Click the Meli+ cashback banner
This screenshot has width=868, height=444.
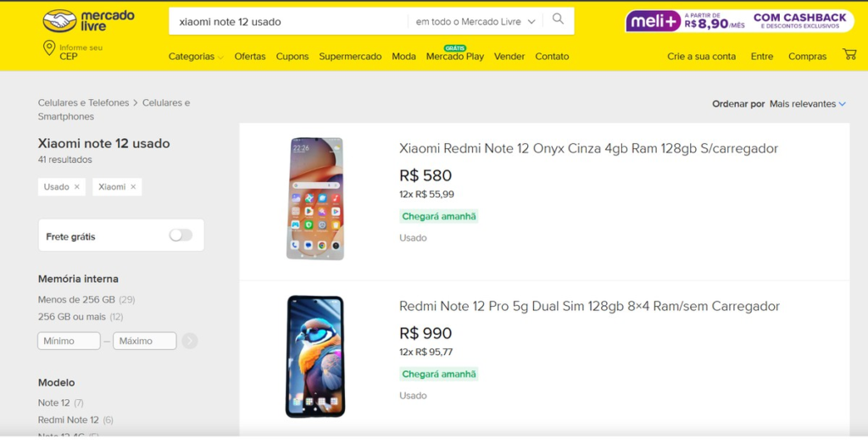(739, 20)
